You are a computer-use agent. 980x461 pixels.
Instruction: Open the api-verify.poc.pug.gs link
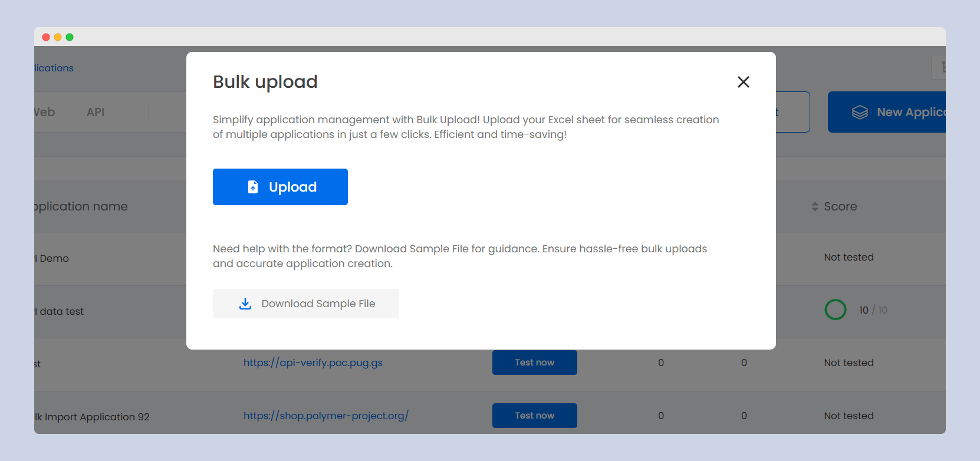click(313, 363)
